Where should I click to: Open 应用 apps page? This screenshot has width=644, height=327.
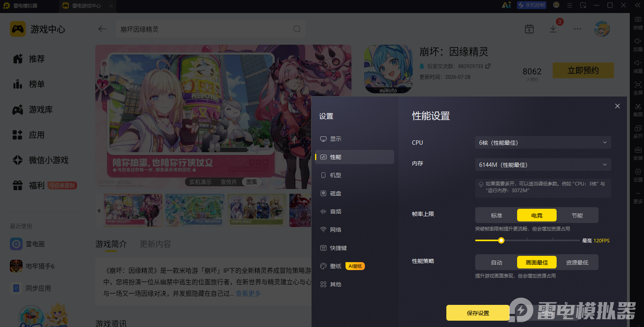point(28,135)
